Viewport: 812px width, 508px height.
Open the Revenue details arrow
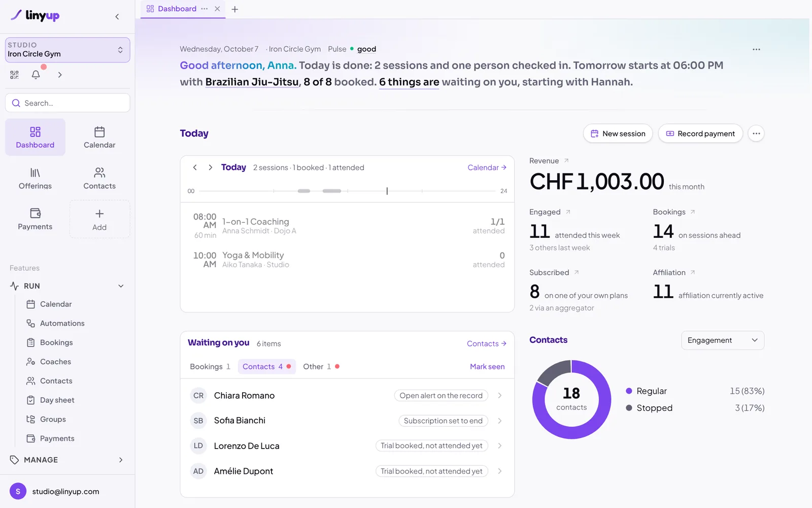tap(566, 161)
